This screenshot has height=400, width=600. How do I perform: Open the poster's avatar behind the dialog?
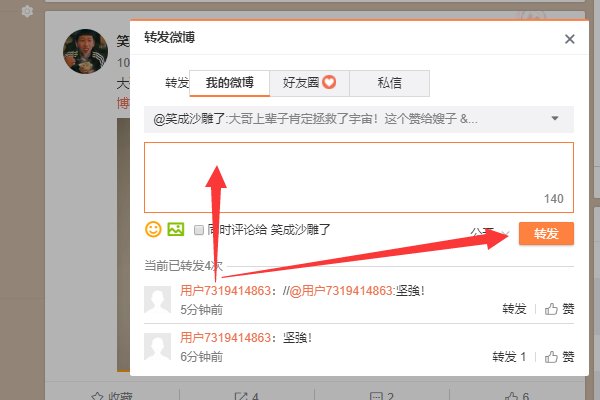[x=85, y=51]
